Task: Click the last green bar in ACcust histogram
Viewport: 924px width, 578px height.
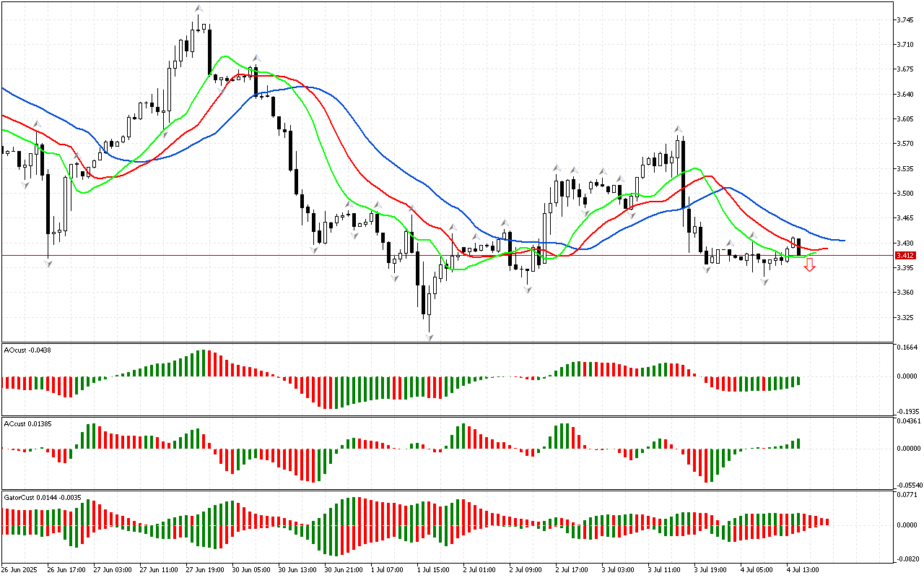Action: coord(799,444)
